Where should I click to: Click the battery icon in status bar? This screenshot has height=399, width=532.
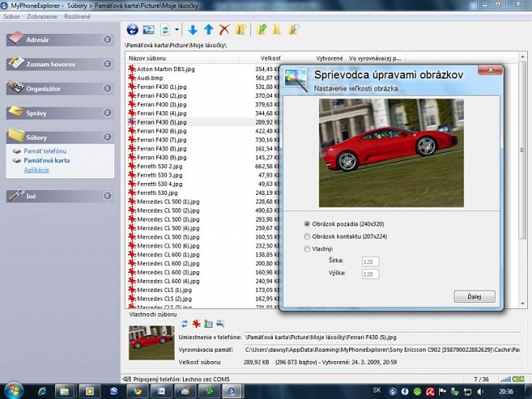pyautogui.click(x=518, y=379)
